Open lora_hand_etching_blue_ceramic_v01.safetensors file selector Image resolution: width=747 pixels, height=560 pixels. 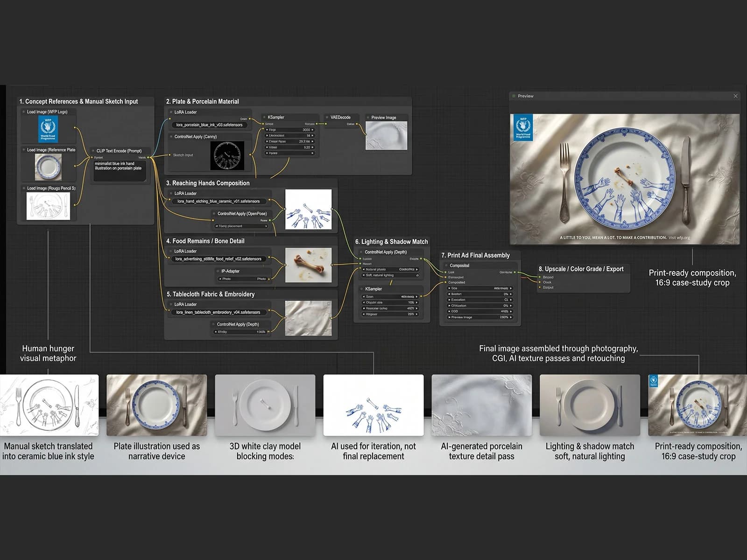click(218, 201)
